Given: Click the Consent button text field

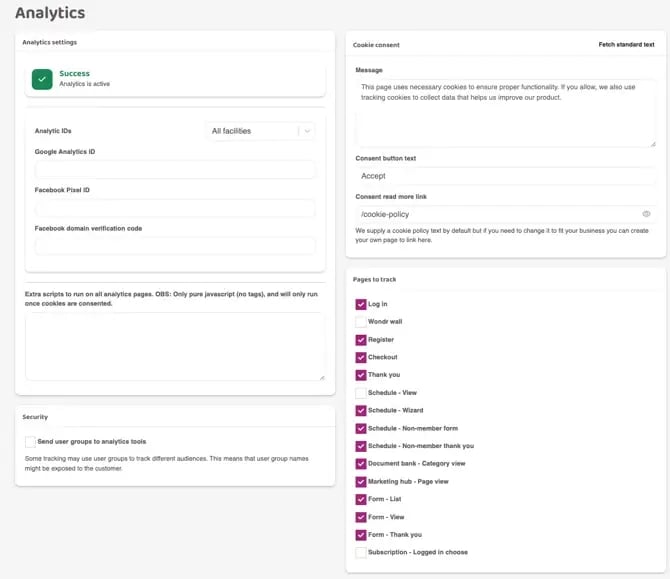Looking at the screenshot, I should tap(505, 176).
